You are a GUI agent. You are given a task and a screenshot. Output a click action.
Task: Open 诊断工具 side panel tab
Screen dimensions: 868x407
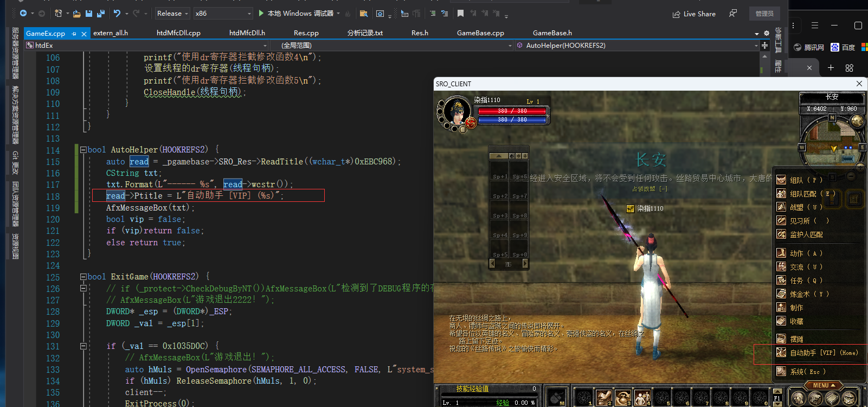(778, 41)
